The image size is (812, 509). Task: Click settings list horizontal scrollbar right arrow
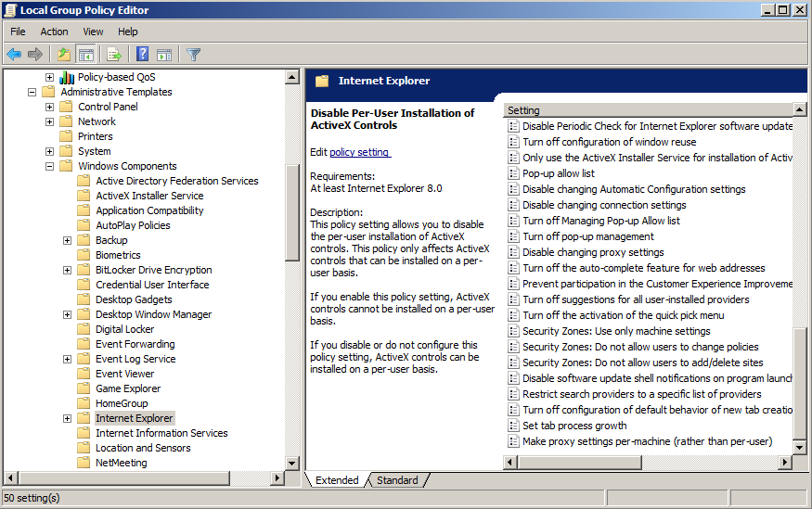pos(786,463)
